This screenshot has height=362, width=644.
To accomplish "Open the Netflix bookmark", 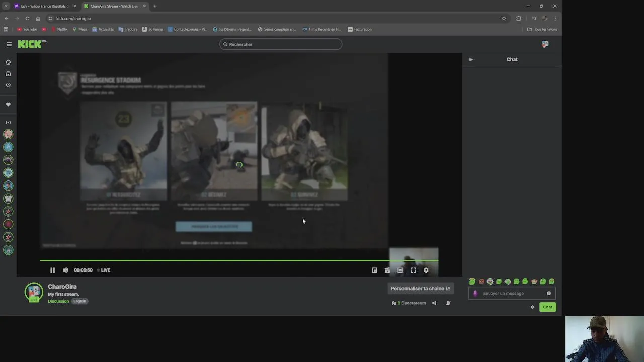I will (x=59, y=29).
